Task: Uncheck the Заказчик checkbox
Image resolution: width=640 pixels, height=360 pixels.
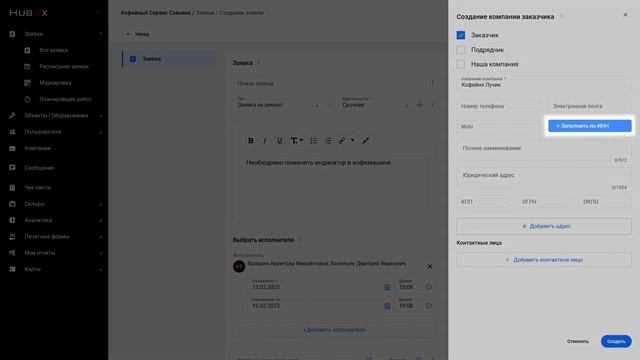Action: (460, 35)
